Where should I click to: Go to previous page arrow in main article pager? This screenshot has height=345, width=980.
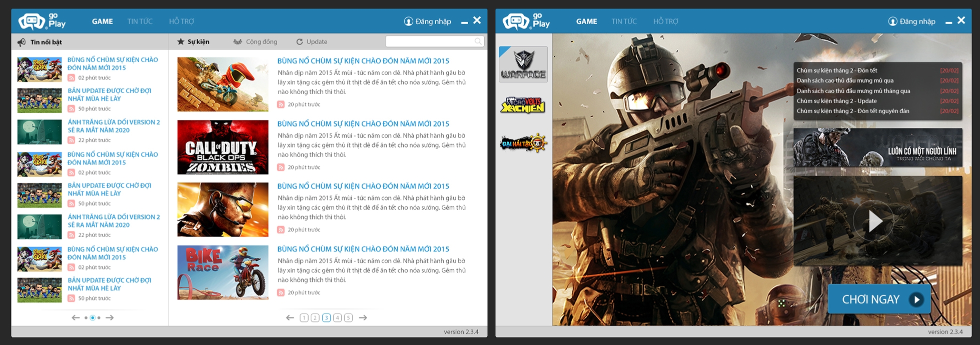[290, 317]
